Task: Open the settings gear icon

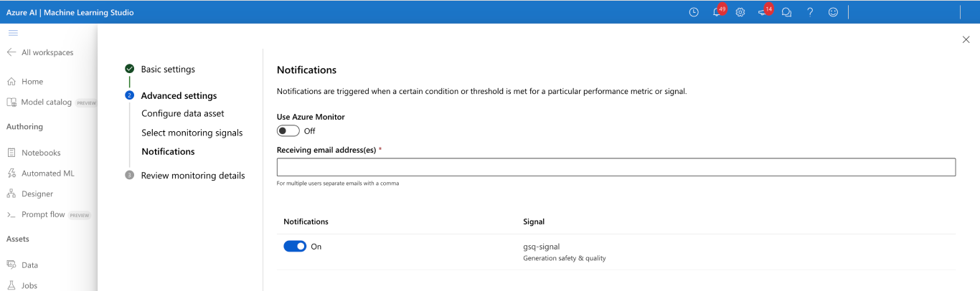Action: pyautogui.click(x=740, y=12)
